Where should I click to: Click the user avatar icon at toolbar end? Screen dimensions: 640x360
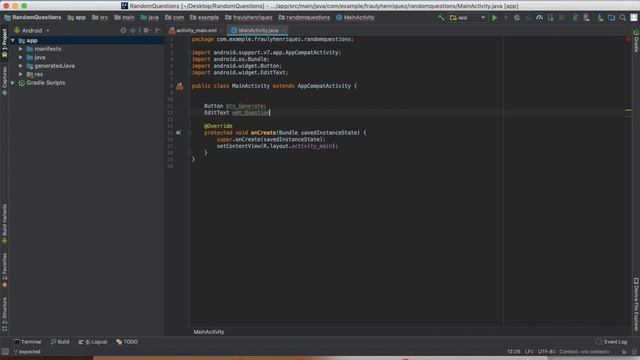pos(634,18)
